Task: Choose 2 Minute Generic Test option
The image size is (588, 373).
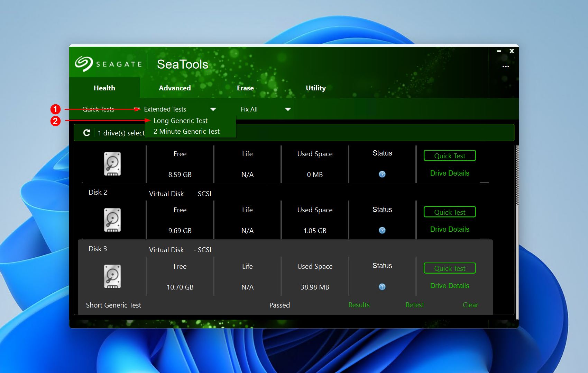Action: click(186, 131)
